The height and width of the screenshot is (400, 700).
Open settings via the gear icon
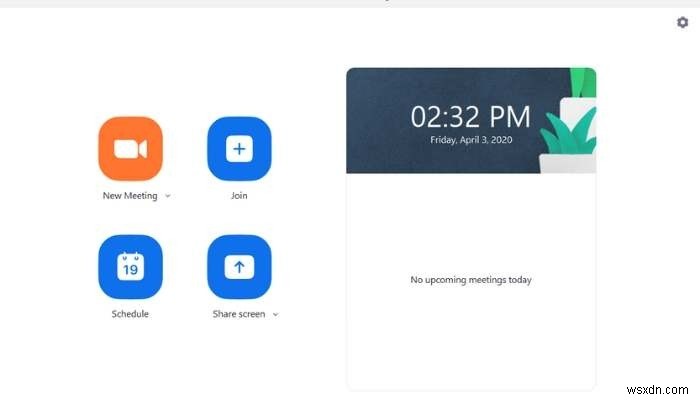682,22
